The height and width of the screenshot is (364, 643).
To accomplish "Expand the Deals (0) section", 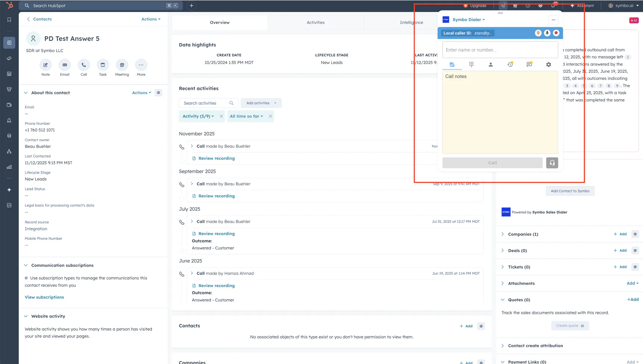I will click(503, 251).
